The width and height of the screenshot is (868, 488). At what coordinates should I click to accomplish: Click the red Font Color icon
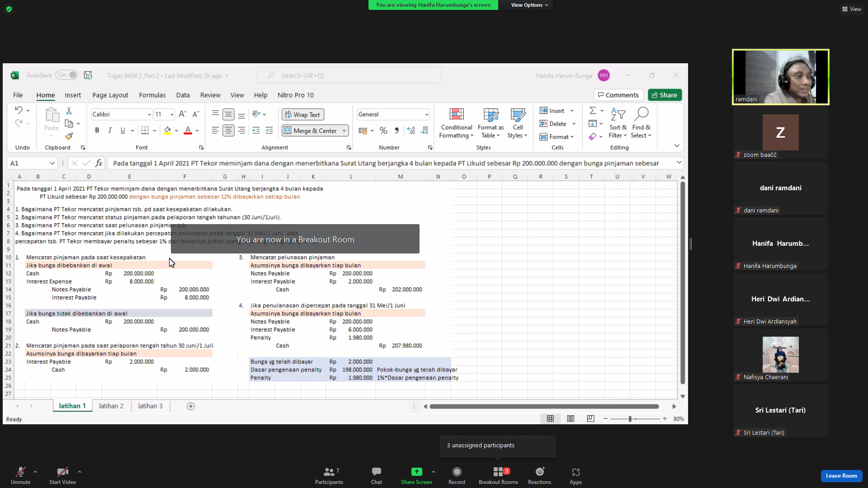[188, 131]
